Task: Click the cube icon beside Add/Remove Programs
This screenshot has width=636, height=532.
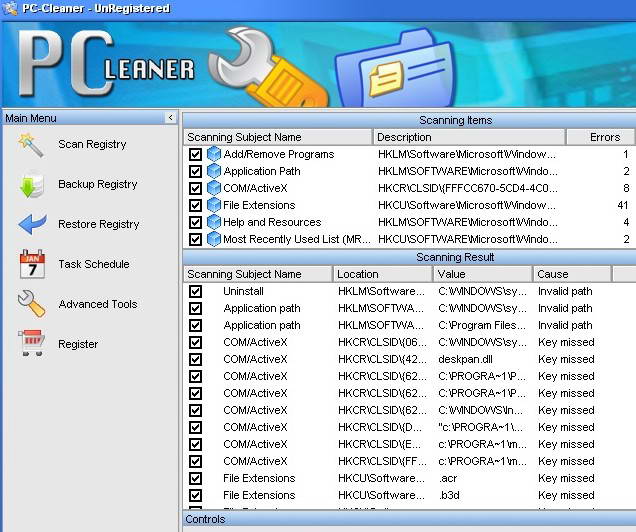Action: pos(213,154)
